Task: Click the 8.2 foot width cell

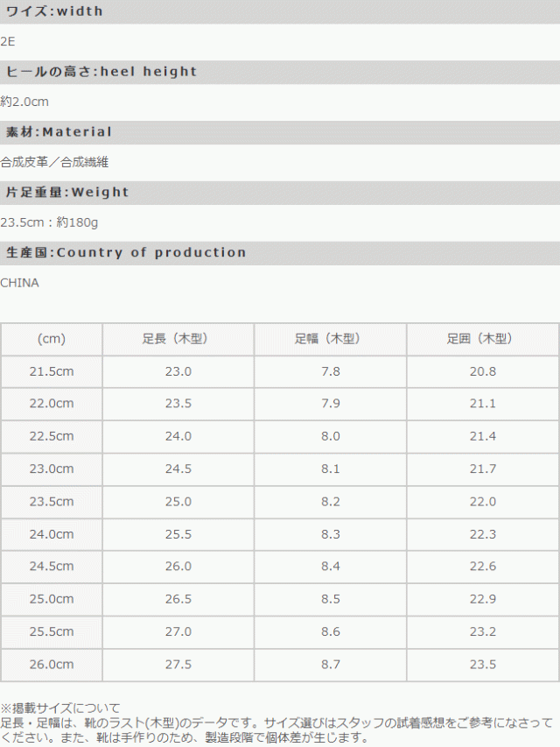Action: 330,502
